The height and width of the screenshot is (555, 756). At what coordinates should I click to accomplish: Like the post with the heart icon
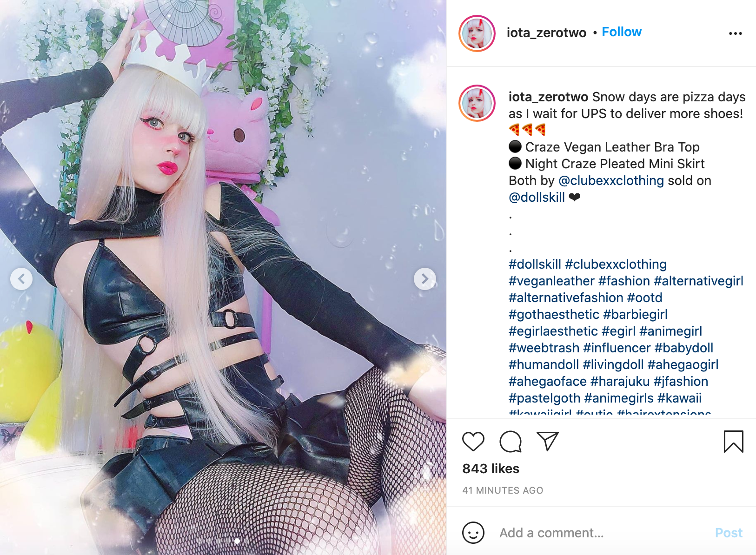[473, 442]
